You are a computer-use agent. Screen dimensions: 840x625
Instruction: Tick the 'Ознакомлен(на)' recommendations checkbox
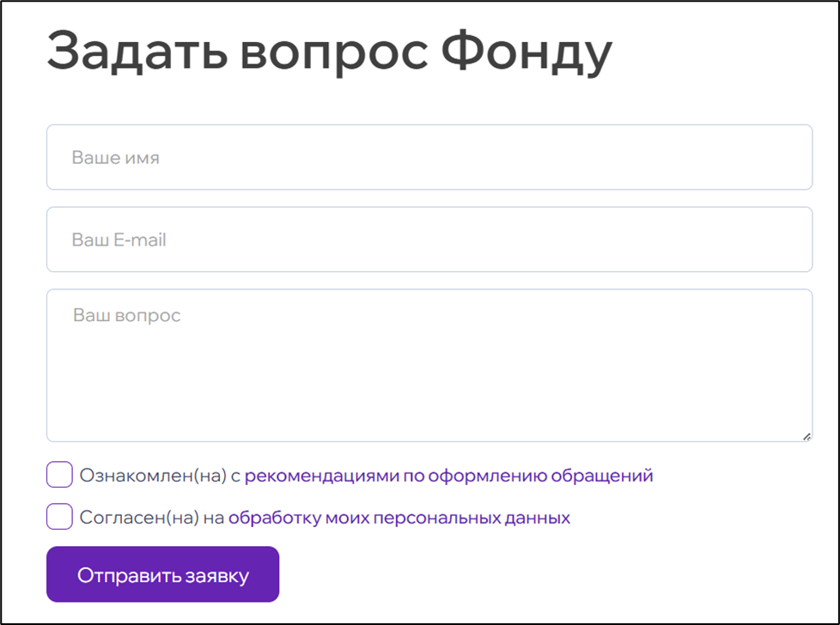click(x=59, y=475)
